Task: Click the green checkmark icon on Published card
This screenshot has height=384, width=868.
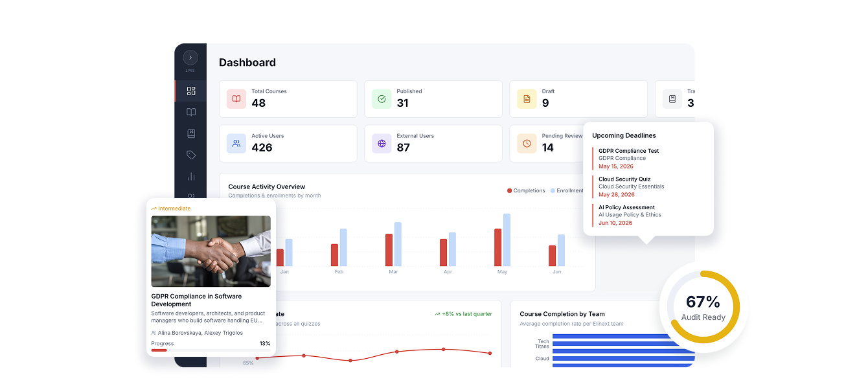Action: pos(382,99)
